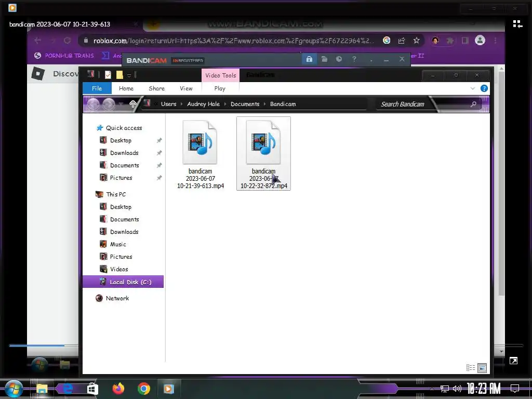Switch to the Home ribbon tab

click(126, 88)
